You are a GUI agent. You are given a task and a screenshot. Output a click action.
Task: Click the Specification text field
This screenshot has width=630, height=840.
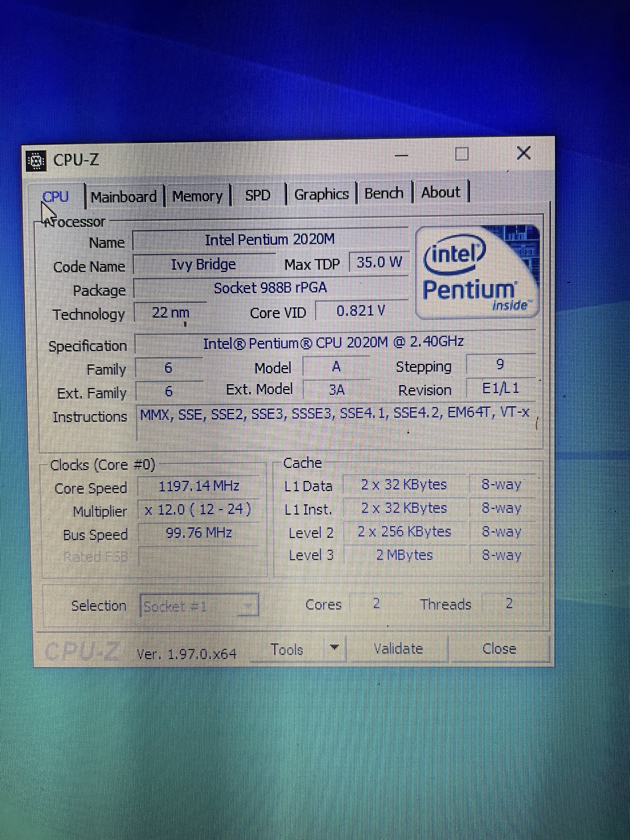coord(333,343)
